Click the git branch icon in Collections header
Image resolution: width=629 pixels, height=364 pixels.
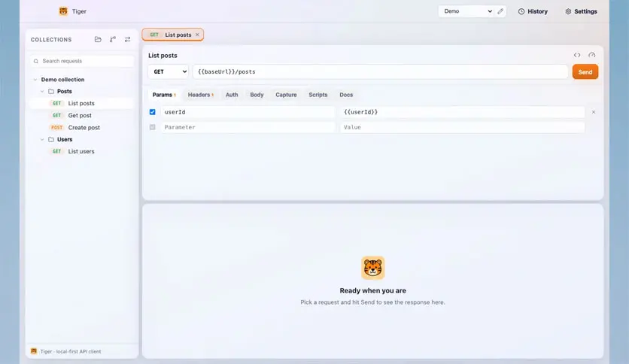113,39
